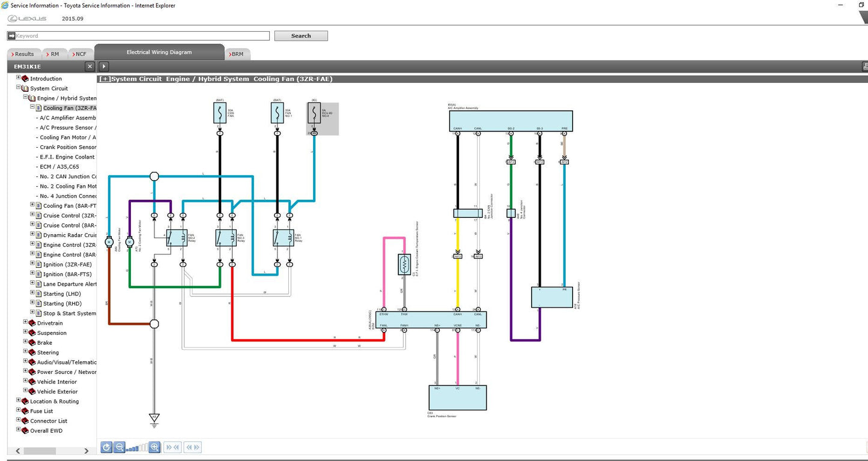Switch to the BRM tab
Image resolution: width=868 pixels, height=461 pixels.
237,54
